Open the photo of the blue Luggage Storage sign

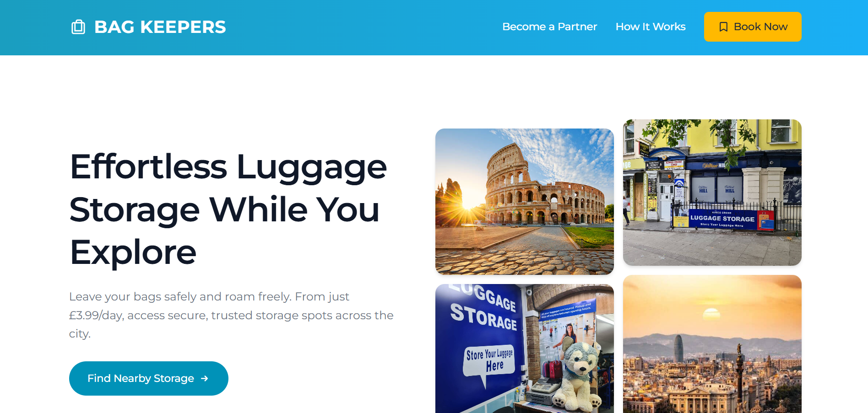point(525,349)
